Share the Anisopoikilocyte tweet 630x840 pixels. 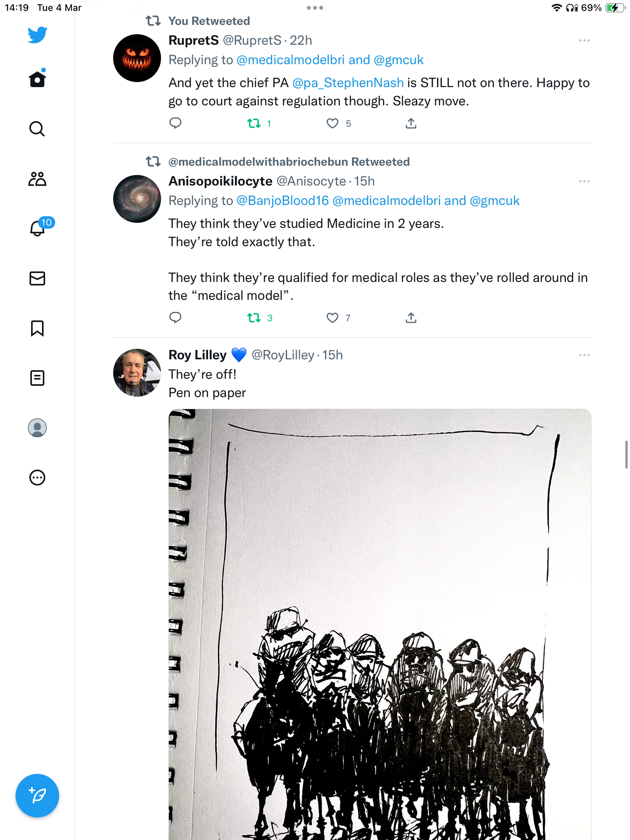tap(411, 318)
